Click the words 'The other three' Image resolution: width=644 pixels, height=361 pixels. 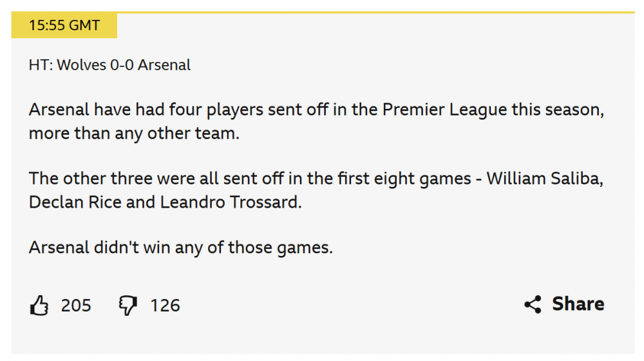[x=78, y=179]
